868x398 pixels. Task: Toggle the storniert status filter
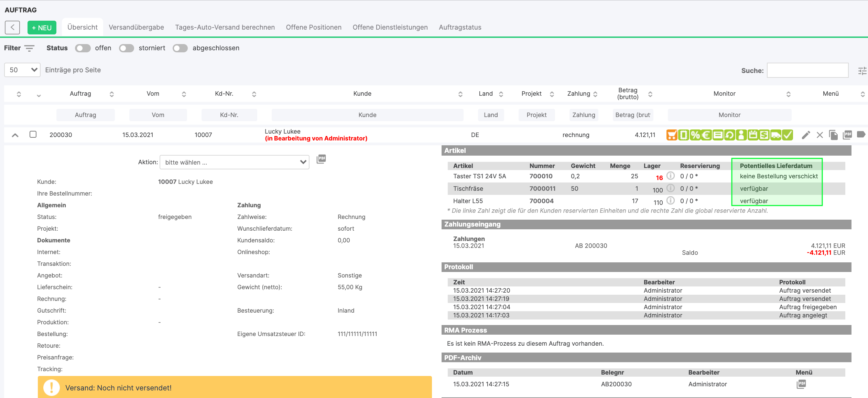click(126, 48)
